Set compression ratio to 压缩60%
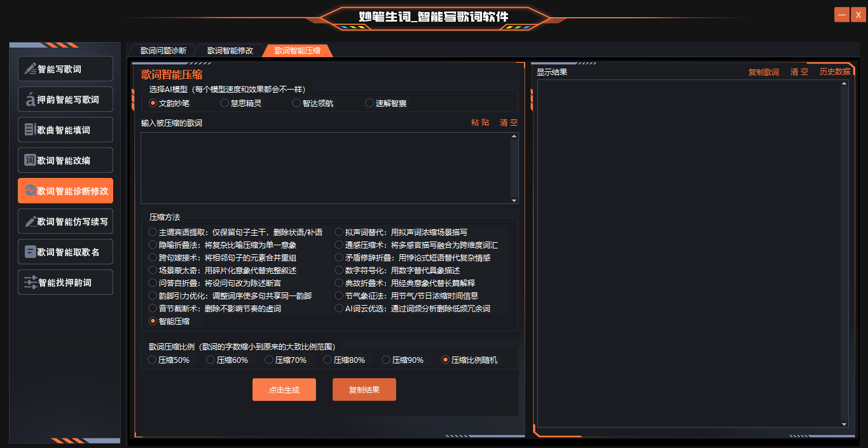868x448 pixels. click(x=227, y=360)
